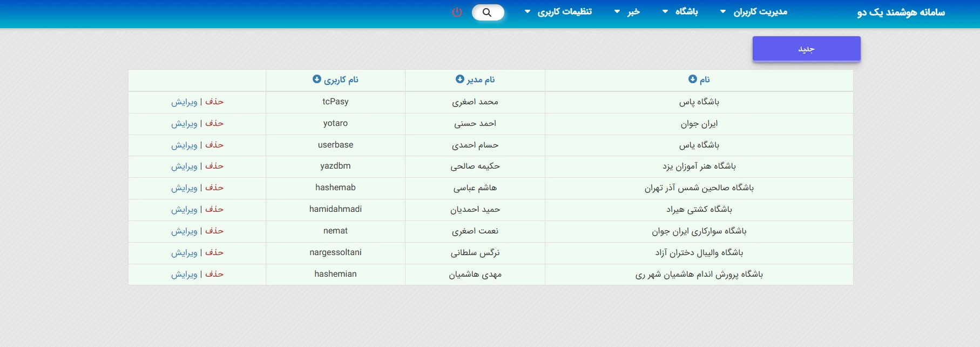Select the username hamidahmadi

tap(335, 209)
